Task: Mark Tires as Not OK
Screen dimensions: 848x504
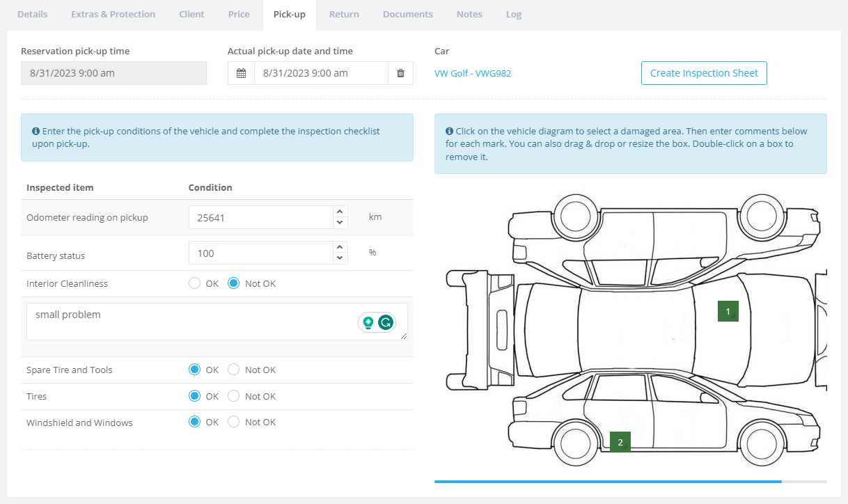Action: pyautogui.click(x=234, y=396)
